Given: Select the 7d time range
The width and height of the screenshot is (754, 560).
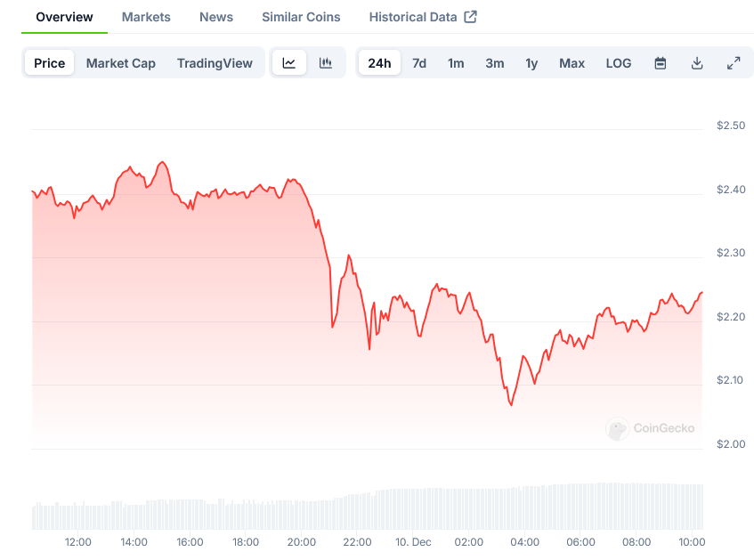Looking at the screenshot, I should click(419, 63).
